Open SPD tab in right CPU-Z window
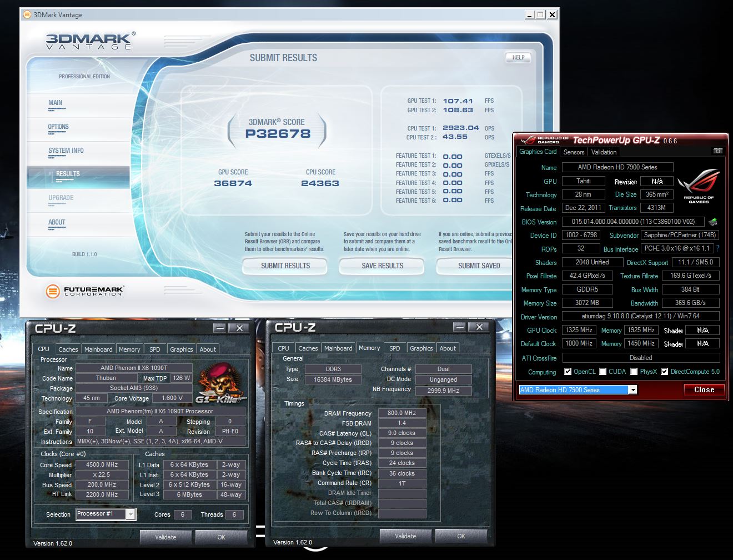Image resolution: width=733 pixels, height=560 pixels. (395, 348)
